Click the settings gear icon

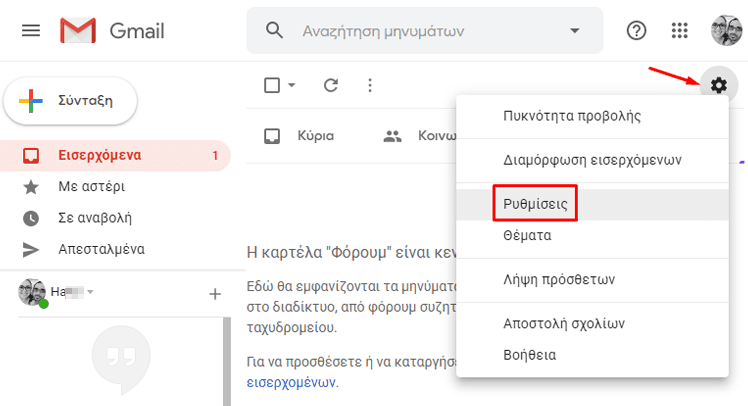(x=718, y=85)
